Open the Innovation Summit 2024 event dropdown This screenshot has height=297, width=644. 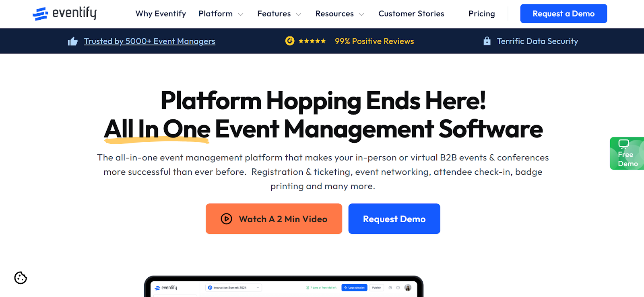pyautogui.click(x=233, y=288)
